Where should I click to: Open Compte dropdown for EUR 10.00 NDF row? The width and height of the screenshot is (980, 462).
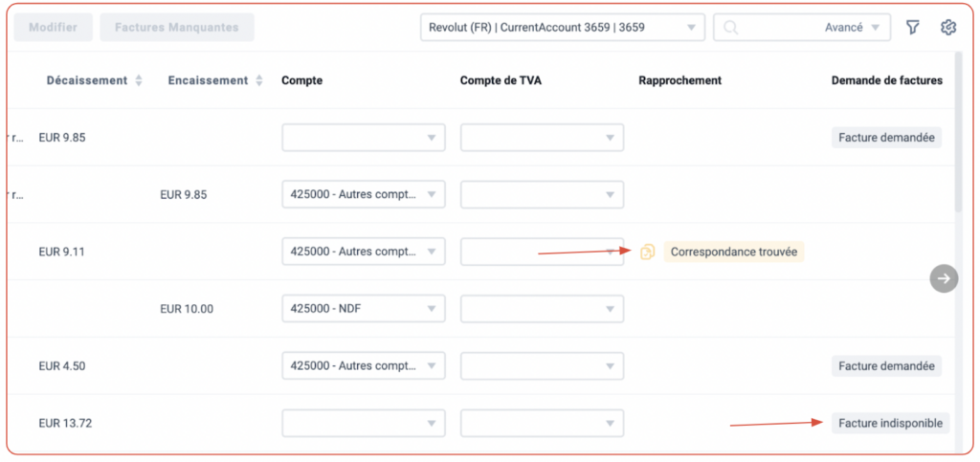coord(364,308)
